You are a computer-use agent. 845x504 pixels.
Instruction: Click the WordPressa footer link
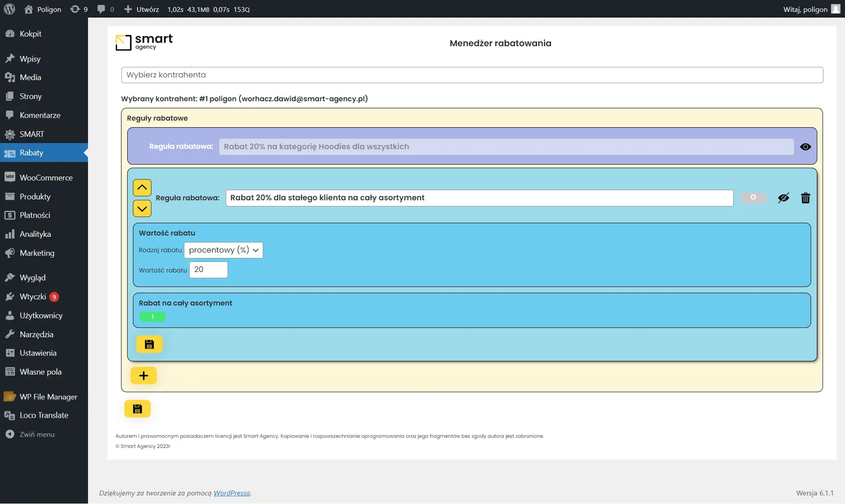pyautogui.click(x=231, y=493)
